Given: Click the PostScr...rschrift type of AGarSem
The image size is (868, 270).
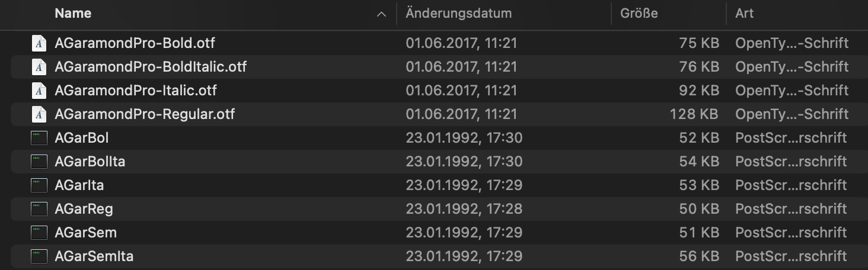Looking at the screenshot, I should coord(792,233).
